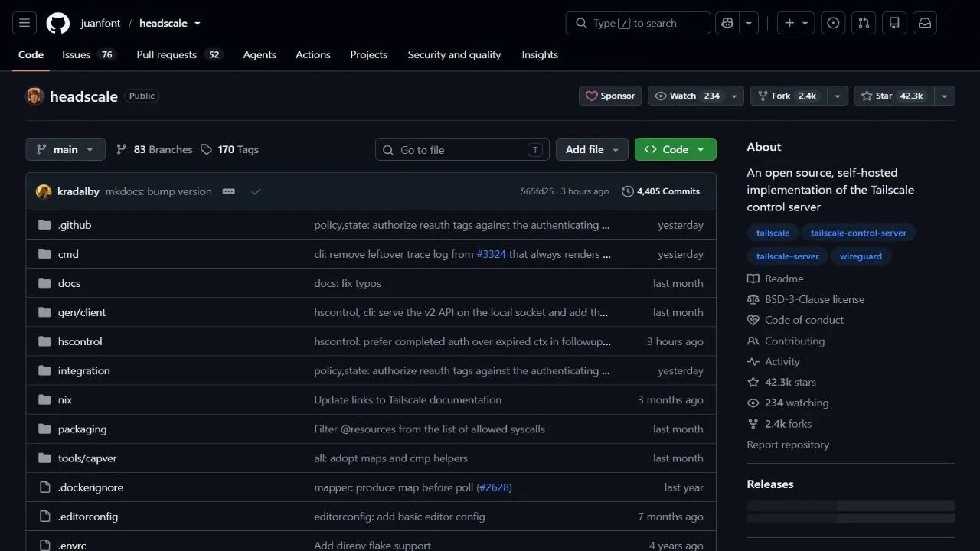Open the Insights tab
The height and width of the screenshot is (551, 980).
(x=540, y=54)
